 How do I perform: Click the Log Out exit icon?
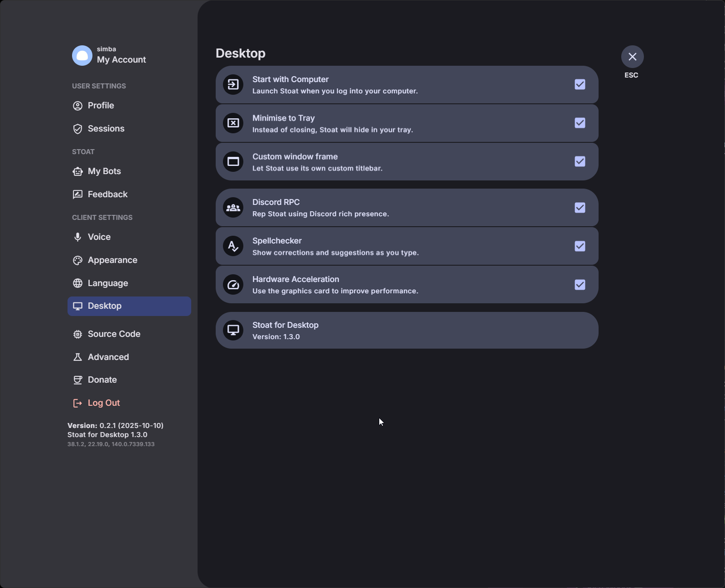click(78, 403)
